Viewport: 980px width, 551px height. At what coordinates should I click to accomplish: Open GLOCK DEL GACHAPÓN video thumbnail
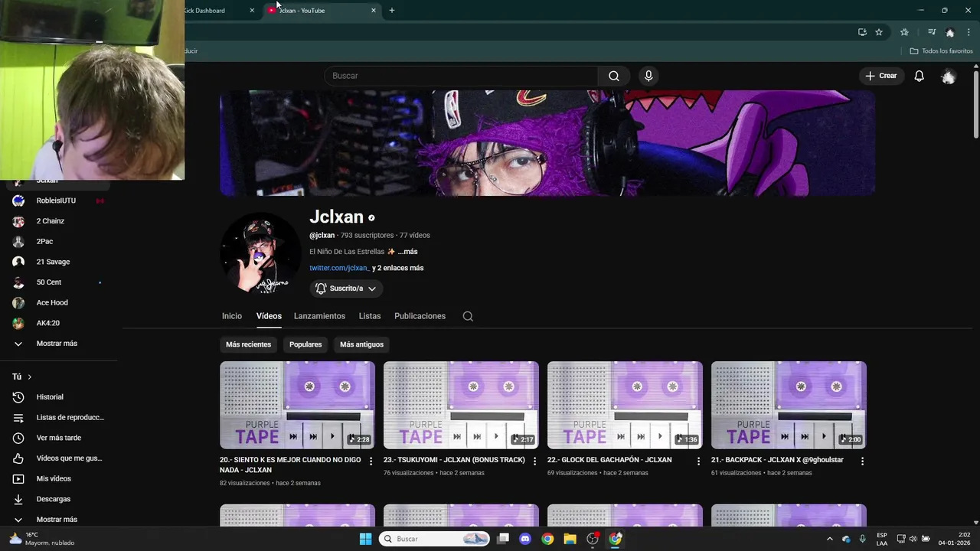pyautogui.click(x=625, y=405)
